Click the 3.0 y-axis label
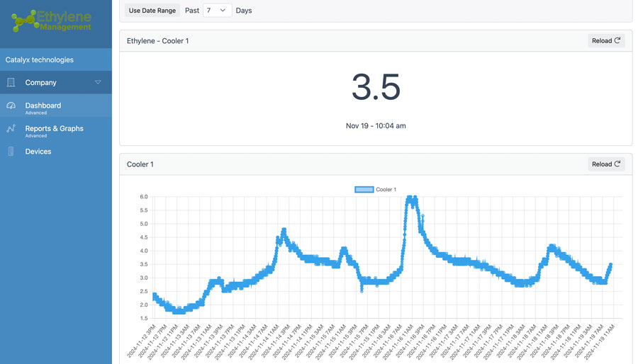This screenshot has height=364, width=638. click(144, 278)
